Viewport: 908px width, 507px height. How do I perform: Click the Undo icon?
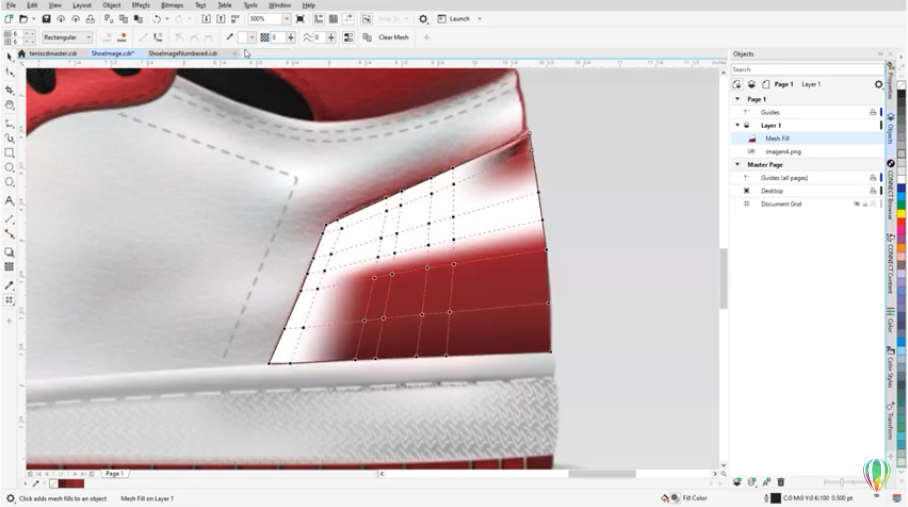point(156,19)
